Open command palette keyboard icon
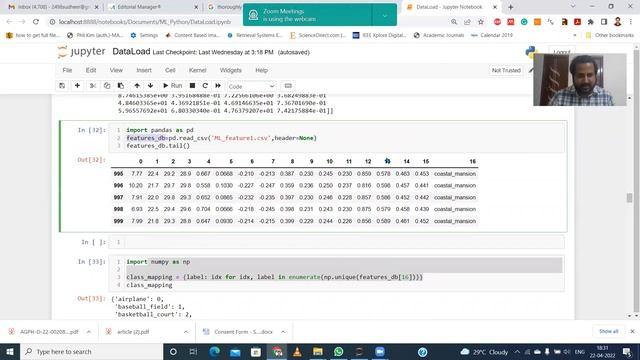The image size is (640, 360). pos(288,86)
